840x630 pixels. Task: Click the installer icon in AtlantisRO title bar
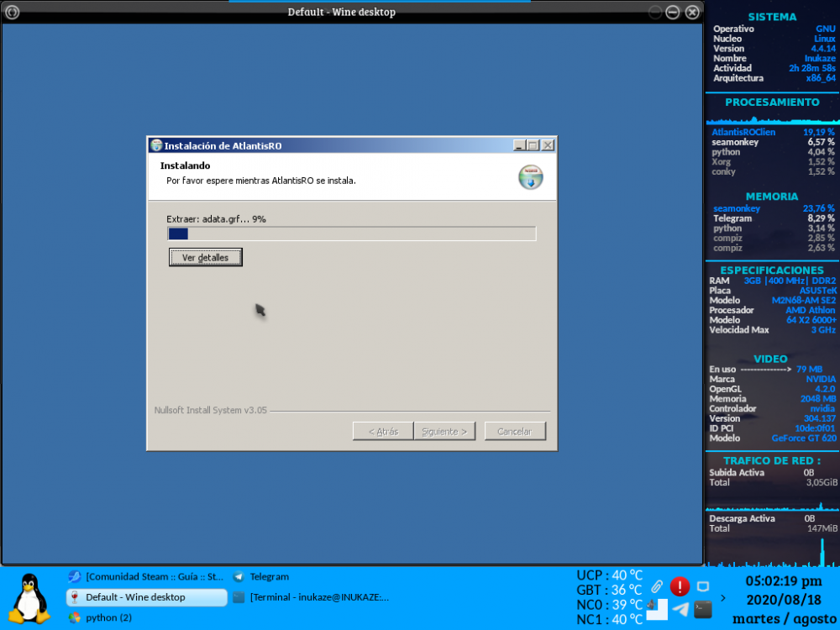point(156,145)
